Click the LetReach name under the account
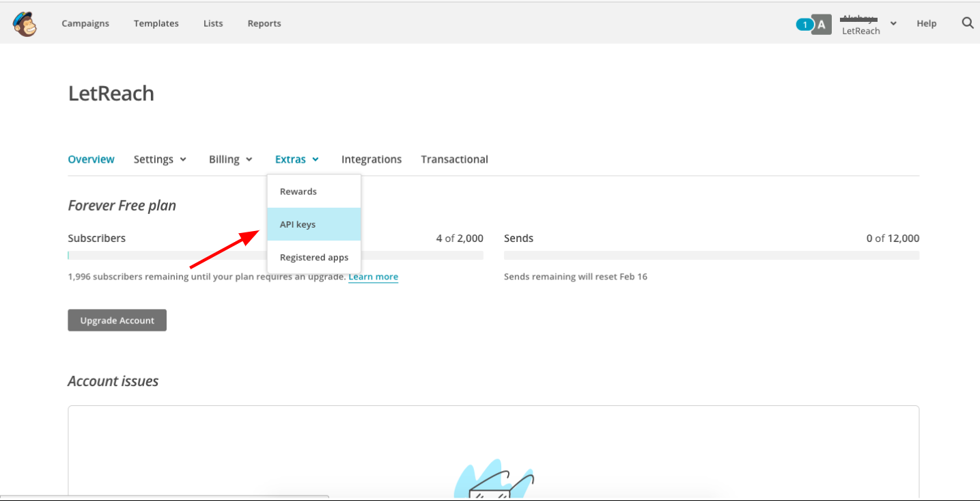Image resolution: width=980 pixels, height=501 pixels. (861, 31)
